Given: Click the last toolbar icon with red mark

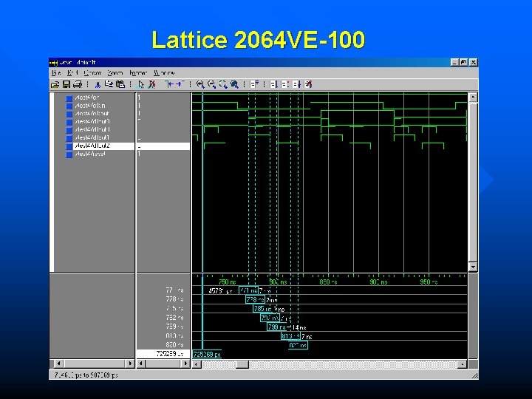Looking at the screenshot, I should tap(308, 84).
